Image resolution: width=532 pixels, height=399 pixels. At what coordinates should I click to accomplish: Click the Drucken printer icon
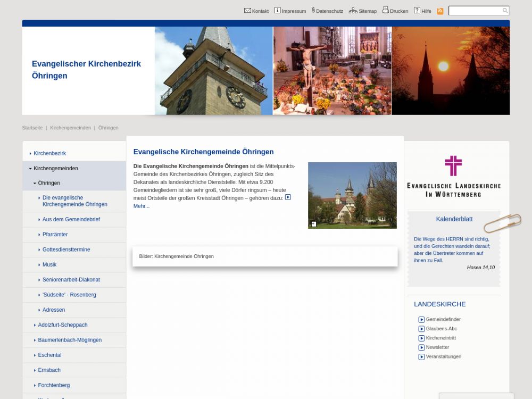386,10
